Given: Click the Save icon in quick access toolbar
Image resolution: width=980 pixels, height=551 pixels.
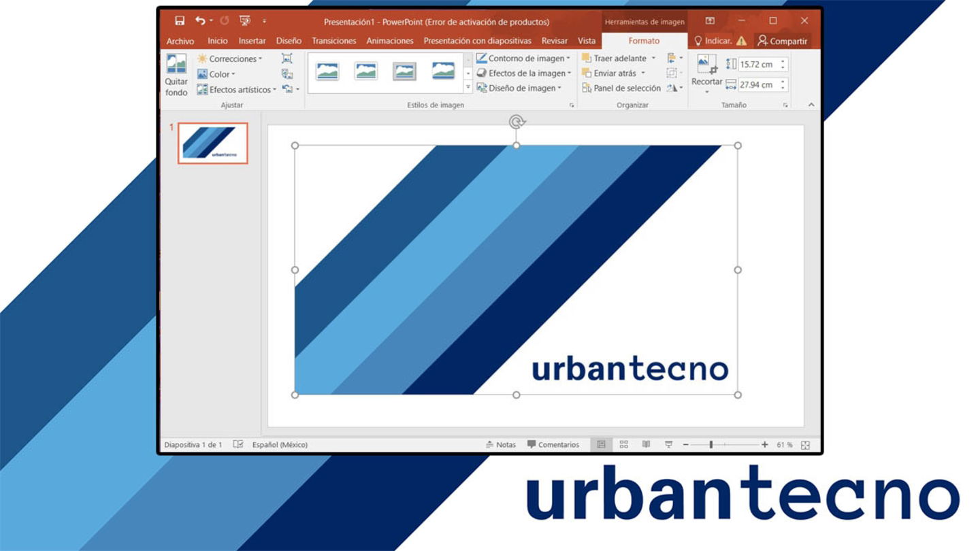Looking at the screenshot, I should pos(180,21).
